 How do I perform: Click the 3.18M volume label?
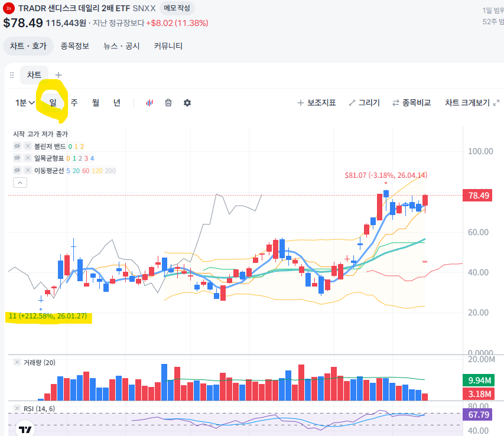[479, 394]
